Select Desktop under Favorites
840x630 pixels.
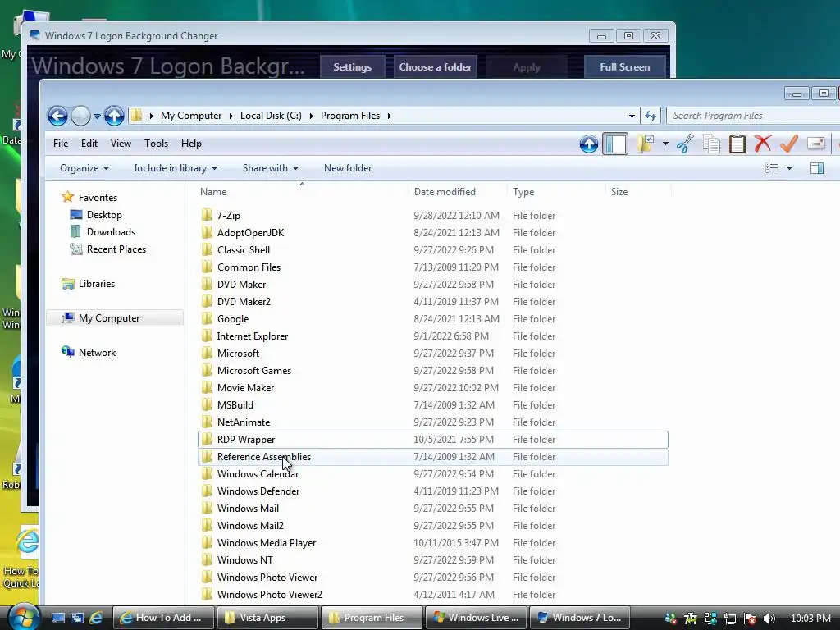(x=104, y=215)
